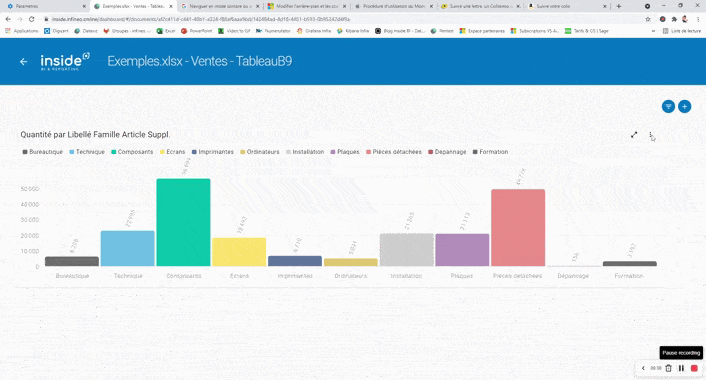Click the back arrow in the blue header

point(23,62)
